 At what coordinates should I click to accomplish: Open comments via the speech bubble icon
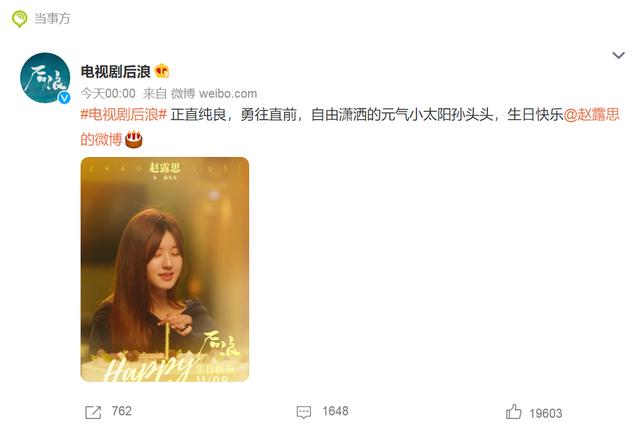click(x=304, y=412)
